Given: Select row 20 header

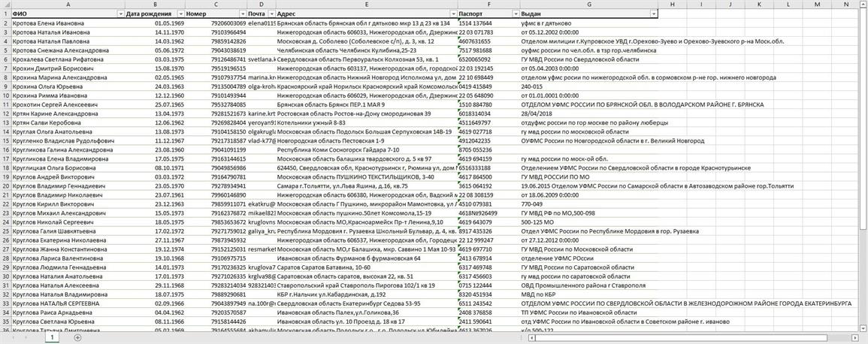Looking at the screenshot, I should [5, 186].
